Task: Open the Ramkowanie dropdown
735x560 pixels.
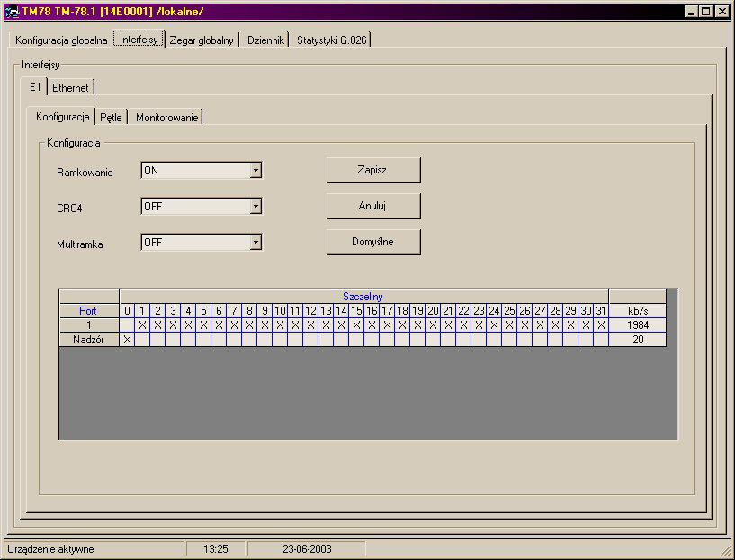Action: coord(255,171)
